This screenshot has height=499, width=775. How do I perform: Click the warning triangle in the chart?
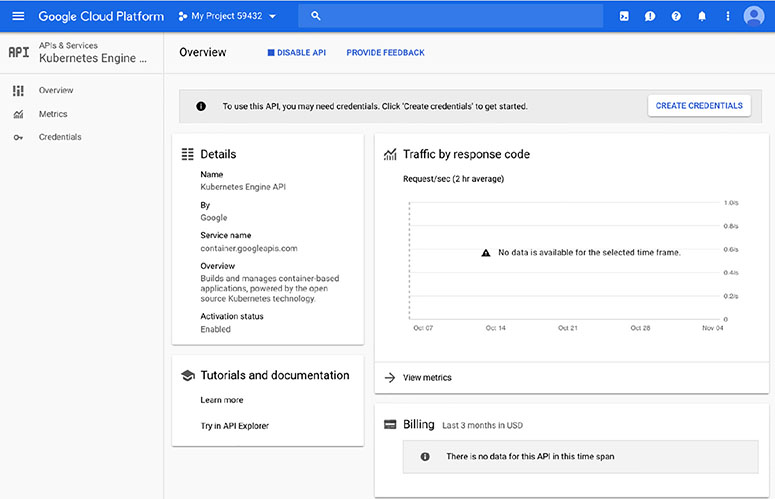pos(486,253)
